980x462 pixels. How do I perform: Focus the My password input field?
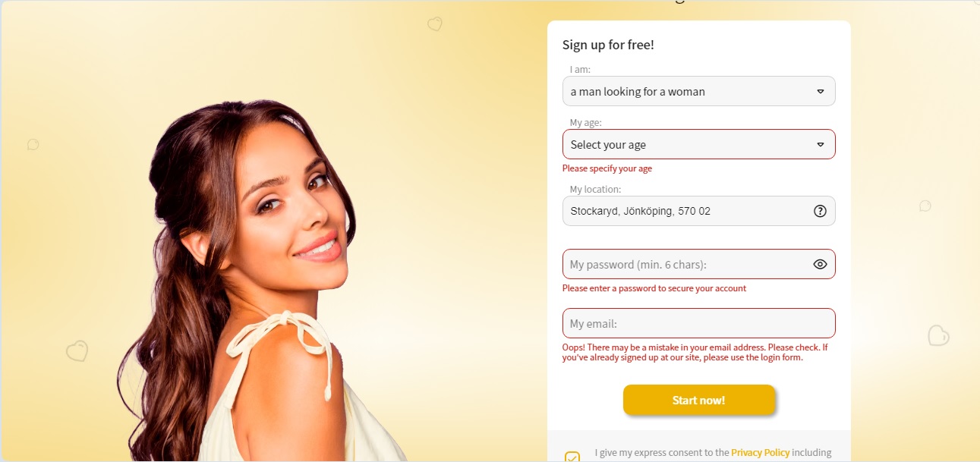pyautogui.click(x=698, y=264)
